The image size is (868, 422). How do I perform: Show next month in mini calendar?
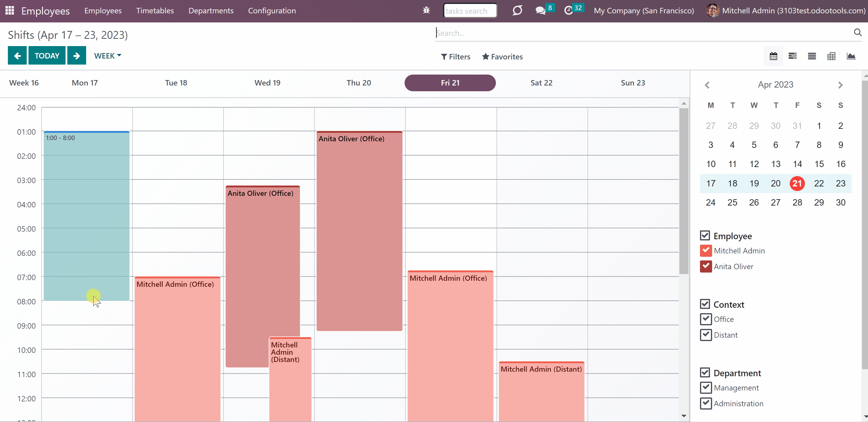pyautogui.click(x=840, y=85)
